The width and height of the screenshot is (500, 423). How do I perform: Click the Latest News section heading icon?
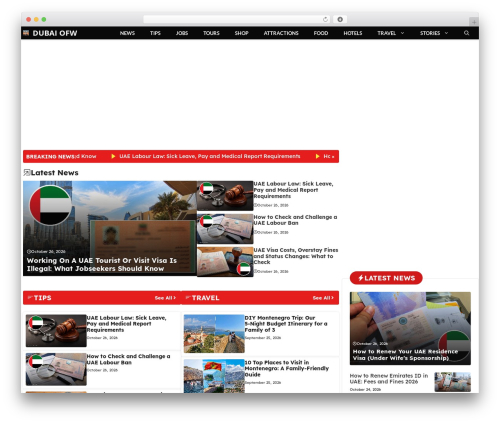coord(27,173)
